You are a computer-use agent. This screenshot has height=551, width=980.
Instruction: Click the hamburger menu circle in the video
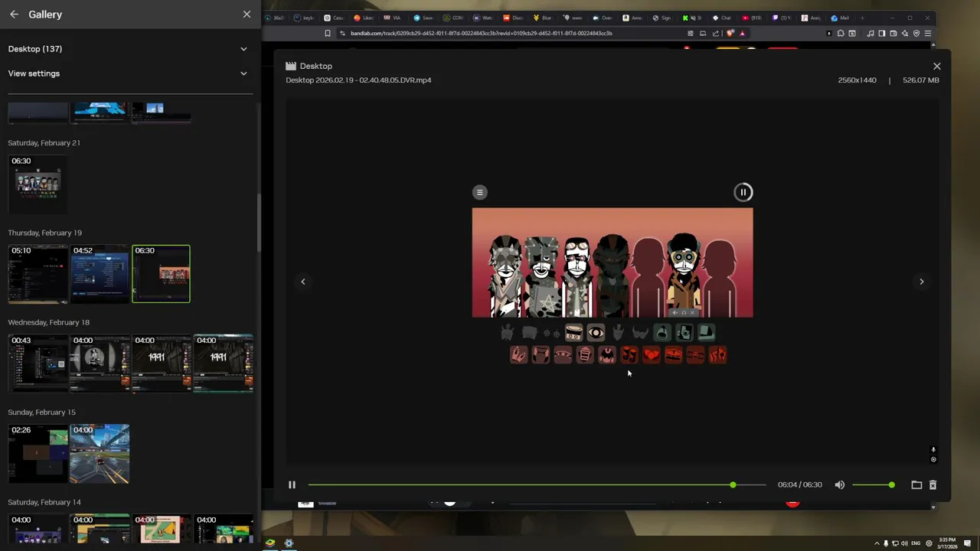coord(479,192)
